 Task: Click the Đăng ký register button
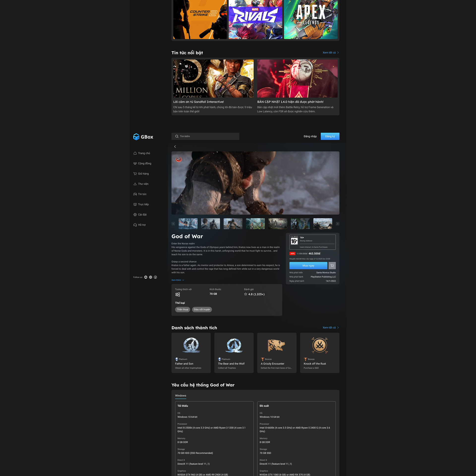click(x=330, y=136)
